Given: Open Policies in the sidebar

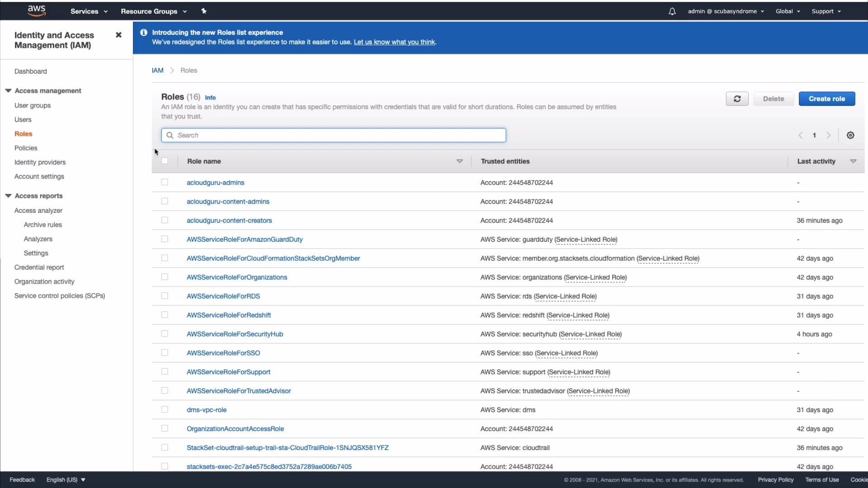Looking at the screenshot, I should (x=26, y=148).
